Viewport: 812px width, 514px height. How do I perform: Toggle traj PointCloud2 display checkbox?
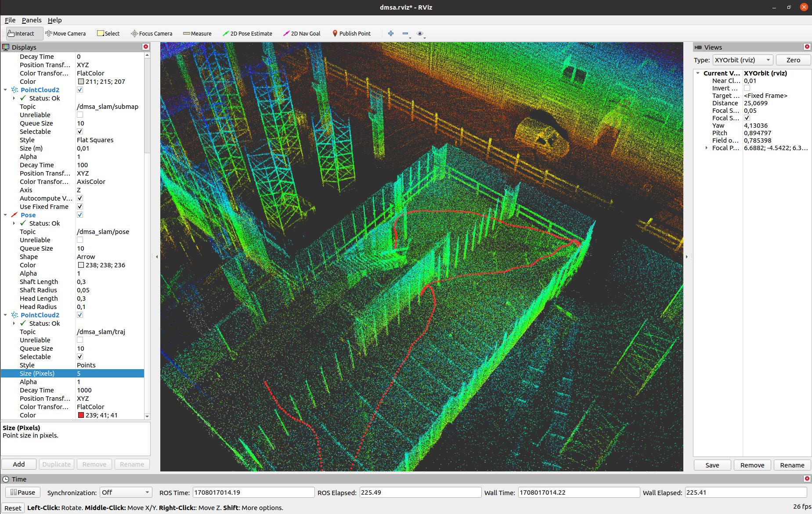coord(80,315)
